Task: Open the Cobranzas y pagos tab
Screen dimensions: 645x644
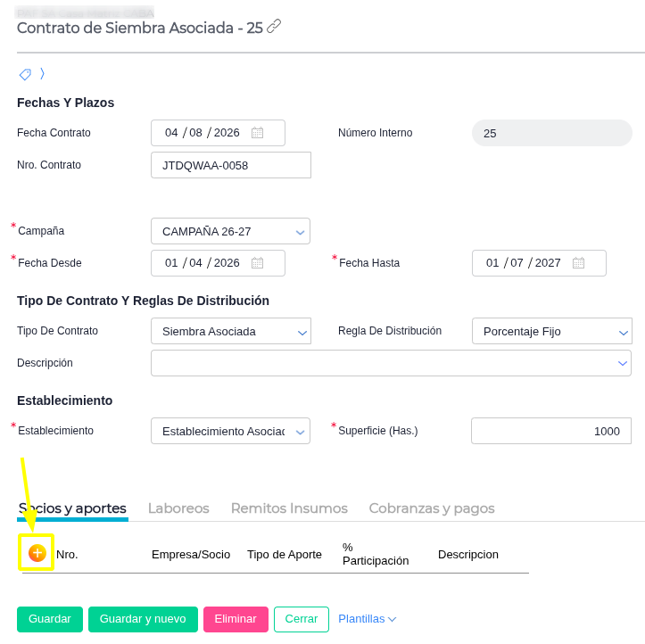Action: [x=432, y=508]
